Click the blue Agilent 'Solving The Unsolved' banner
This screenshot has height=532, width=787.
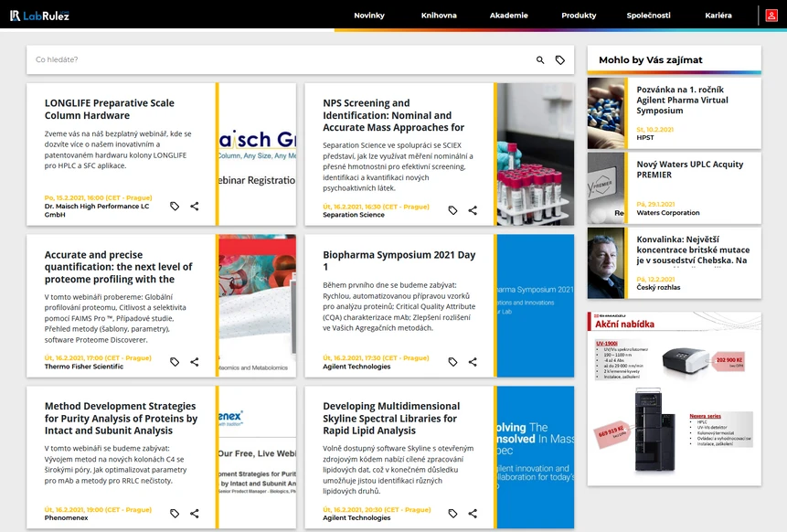coord(536,457)
